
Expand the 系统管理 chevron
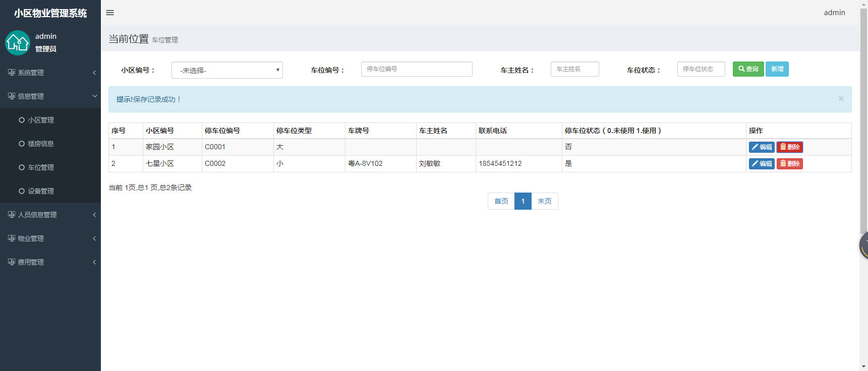[x=94, y=73]
